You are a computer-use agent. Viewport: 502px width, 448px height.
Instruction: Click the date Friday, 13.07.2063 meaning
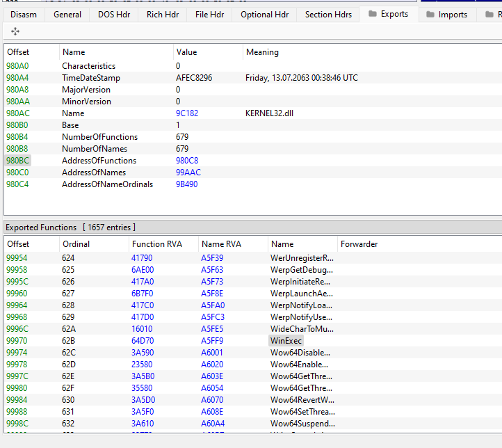(302, 78)
